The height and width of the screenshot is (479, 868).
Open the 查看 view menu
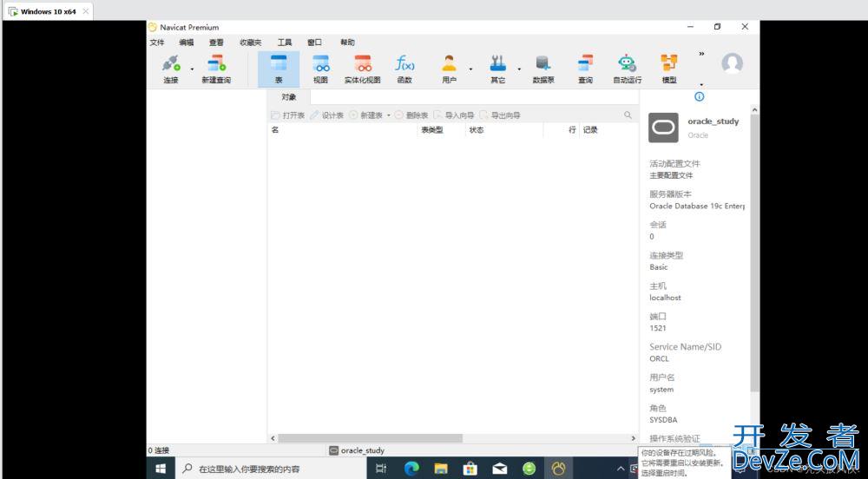pos(216,42)
